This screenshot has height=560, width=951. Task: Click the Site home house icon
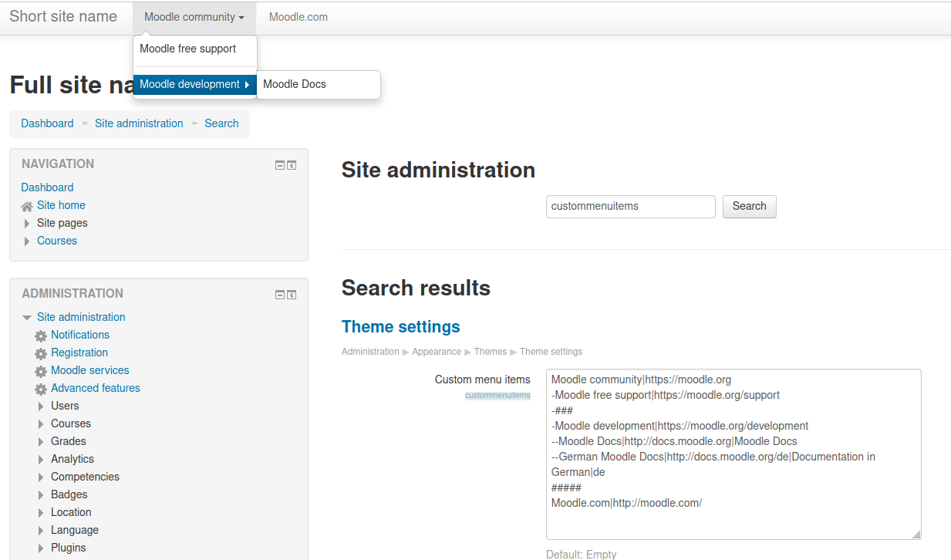click(x=27, y=206)
